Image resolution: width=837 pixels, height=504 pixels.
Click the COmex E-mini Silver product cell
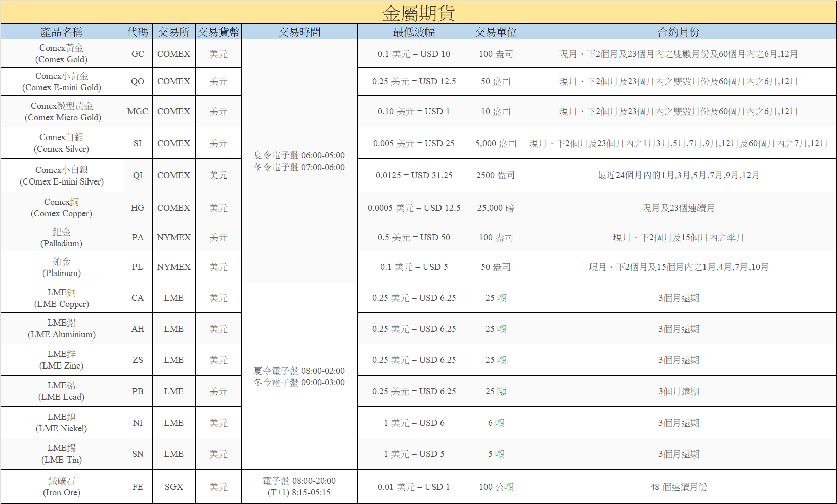pyautogui.click(x=62, y=175)
